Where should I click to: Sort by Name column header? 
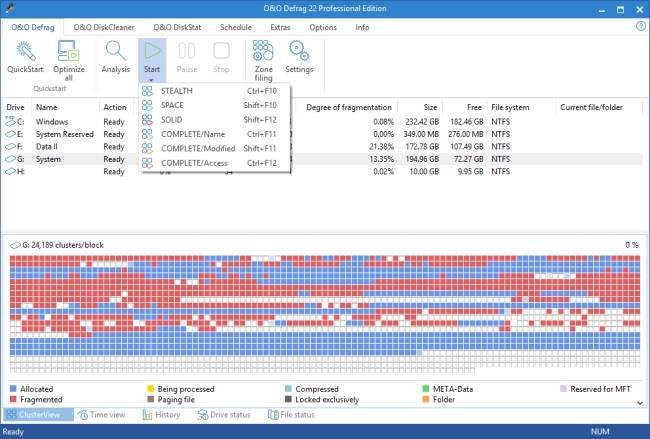46,107
